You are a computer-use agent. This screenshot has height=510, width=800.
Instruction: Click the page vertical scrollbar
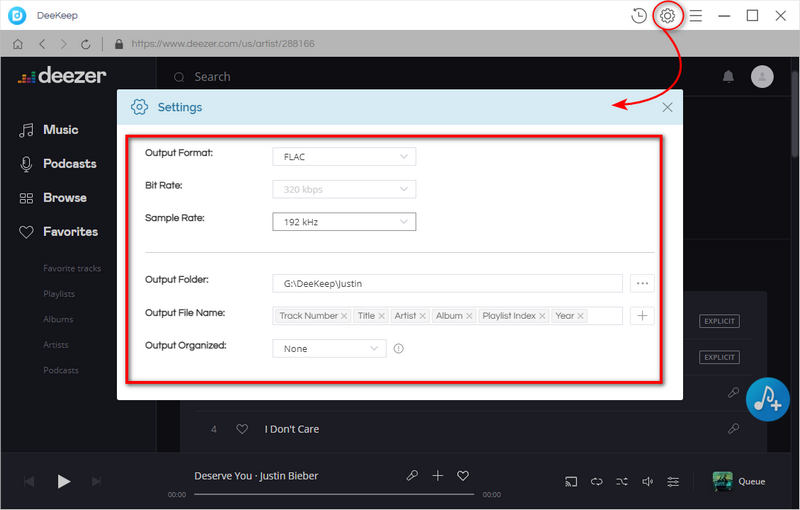coord(794,115)
